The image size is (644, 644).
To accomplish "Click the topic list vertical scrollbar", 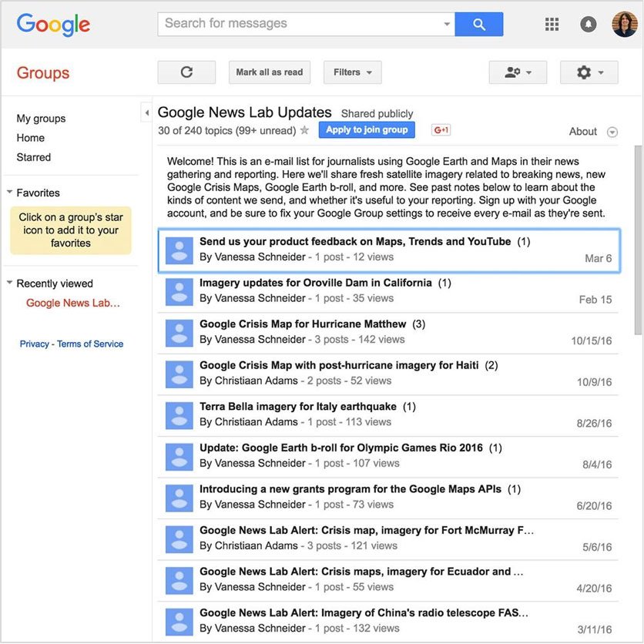I will 637,240.
